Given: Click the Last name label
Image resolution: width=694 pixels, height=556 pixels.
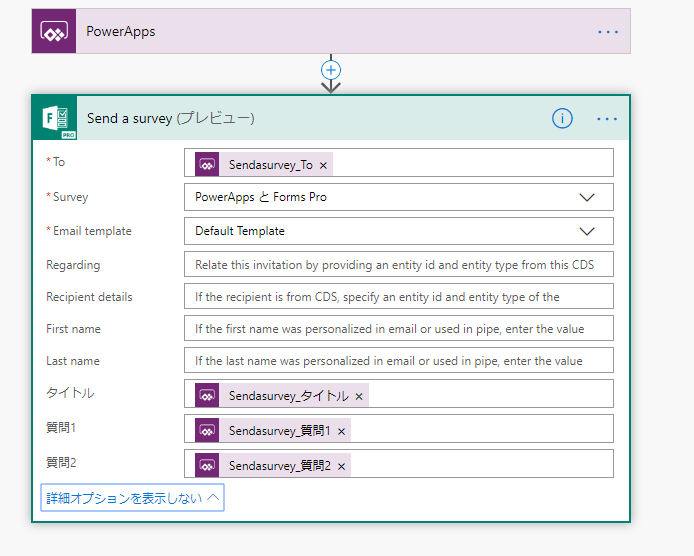Looking at the screenshot, I should tap(73, 361).
